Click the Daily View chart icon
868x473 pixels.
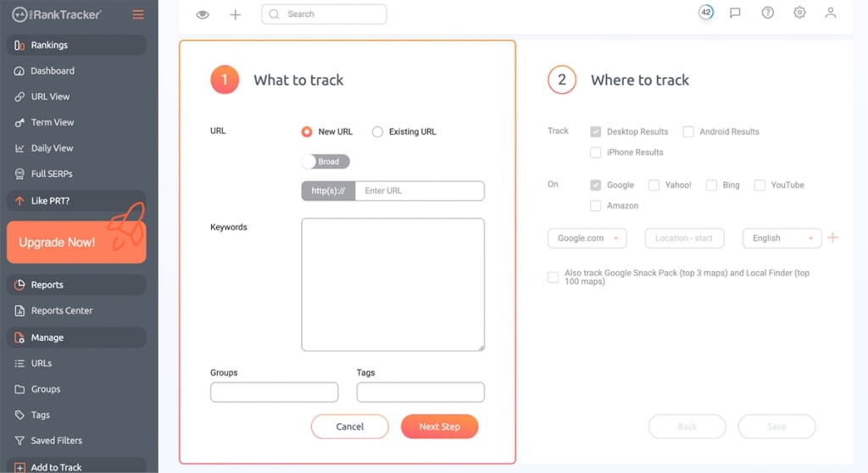pos(19,147)
